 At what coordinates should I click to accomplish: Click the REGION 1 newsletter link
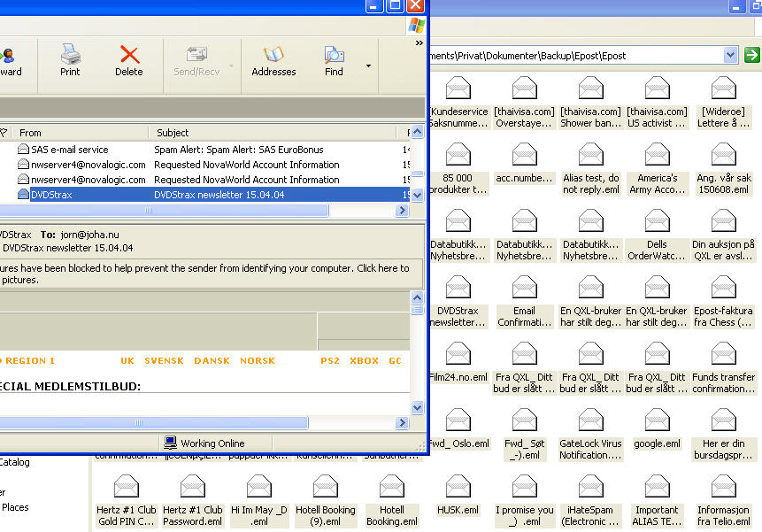pyautogui.click(x=29, y=361)
